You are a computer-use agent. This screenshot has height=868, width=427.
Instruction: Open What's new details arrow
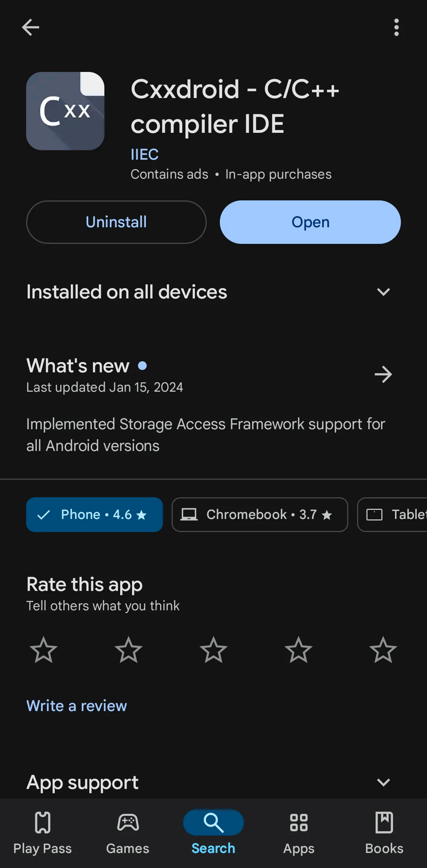(x=383, y=374)
